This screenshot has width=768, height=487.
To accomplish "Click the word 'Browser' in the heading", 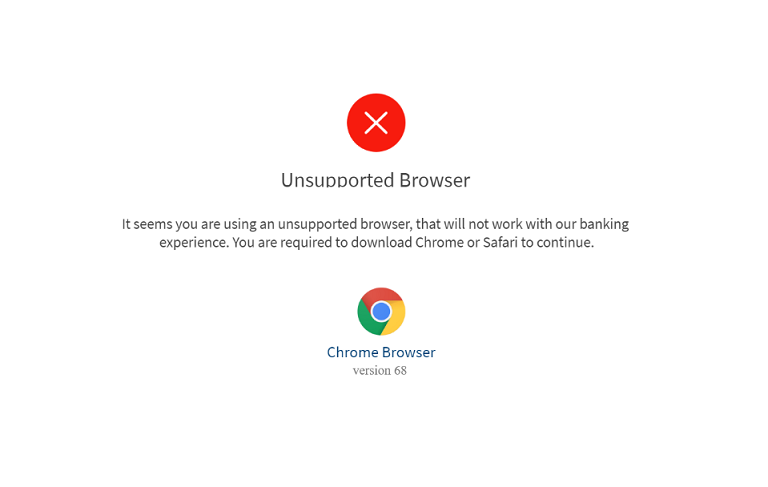I will pos(434,180).
